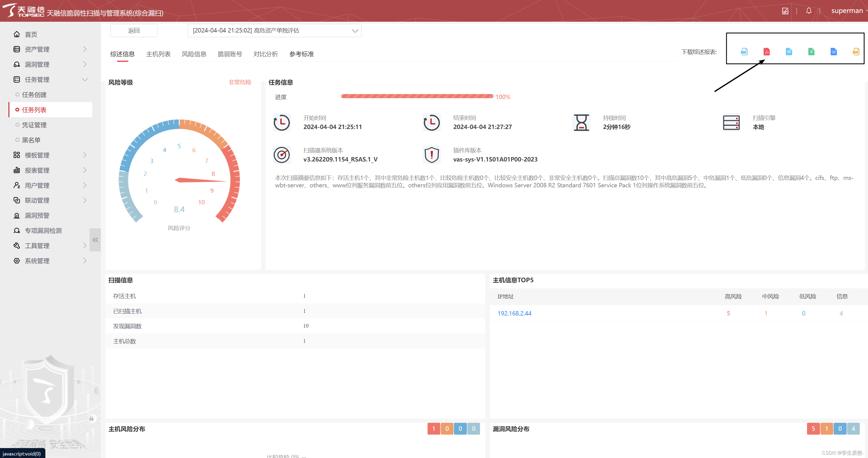Click the scan progress bar
868x458 pixels.
pyautogui.click(x=417, y=97)
